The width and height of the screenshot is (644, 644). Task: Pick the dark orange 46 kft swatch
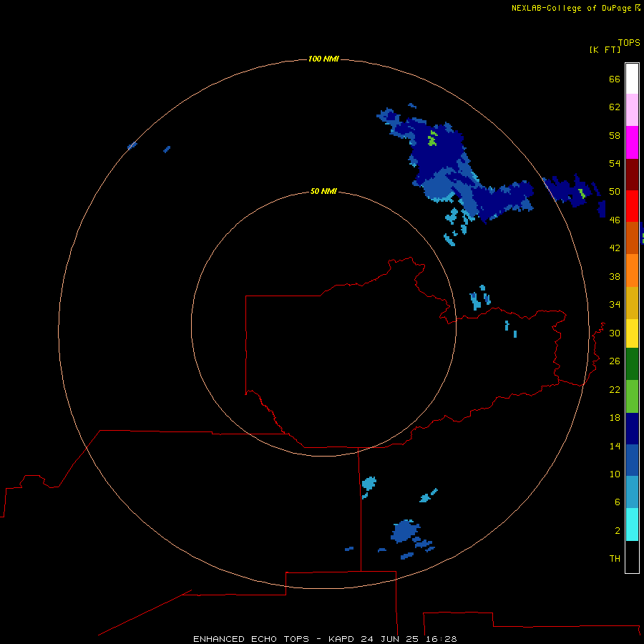point(632,238)
